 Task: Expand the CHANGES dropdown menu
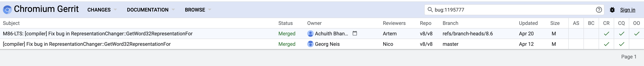coord(102,10)
